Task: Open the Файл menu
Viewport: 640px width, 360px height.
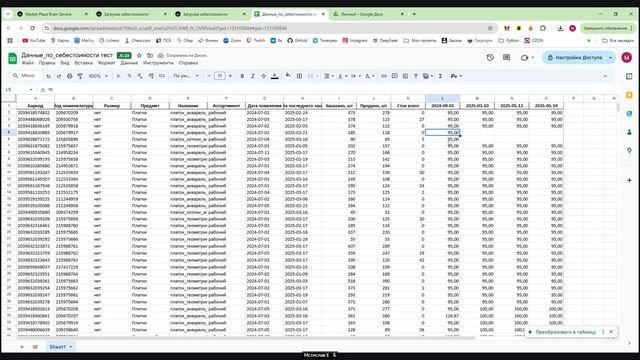Action: (x=28, y=63)
